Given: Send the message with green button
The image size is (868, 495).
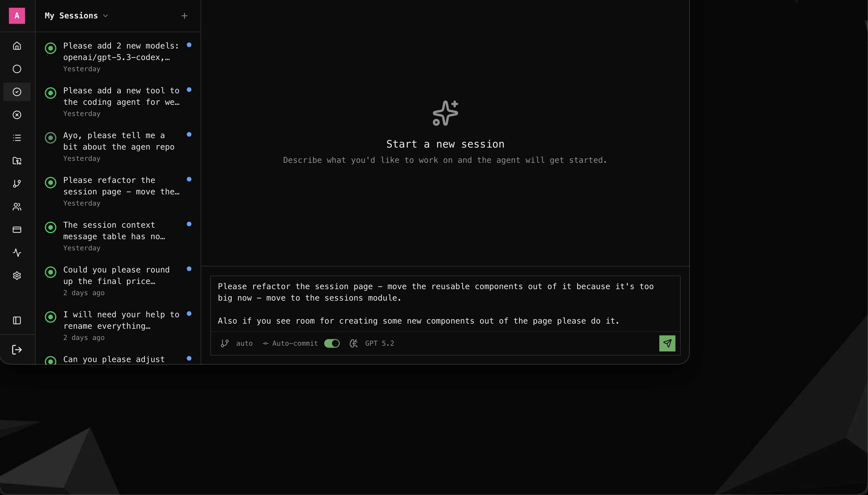Looking at the screenshot, I should pyautogui.click(x=667, y=343).
